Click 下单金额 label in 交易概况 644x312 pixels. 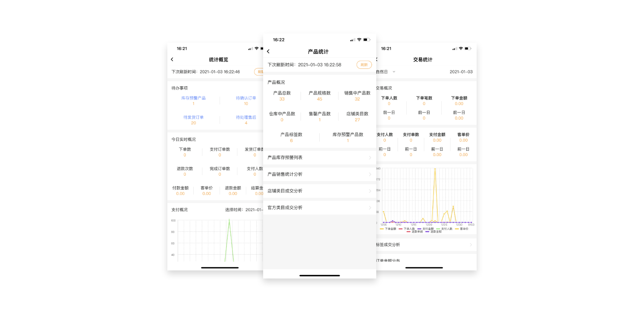(459, 98)
